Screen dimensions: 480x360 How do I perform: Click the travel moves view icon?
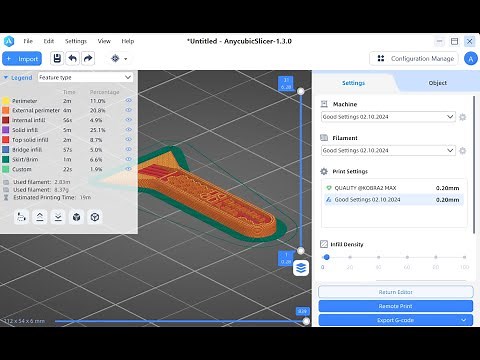point(21,217)
